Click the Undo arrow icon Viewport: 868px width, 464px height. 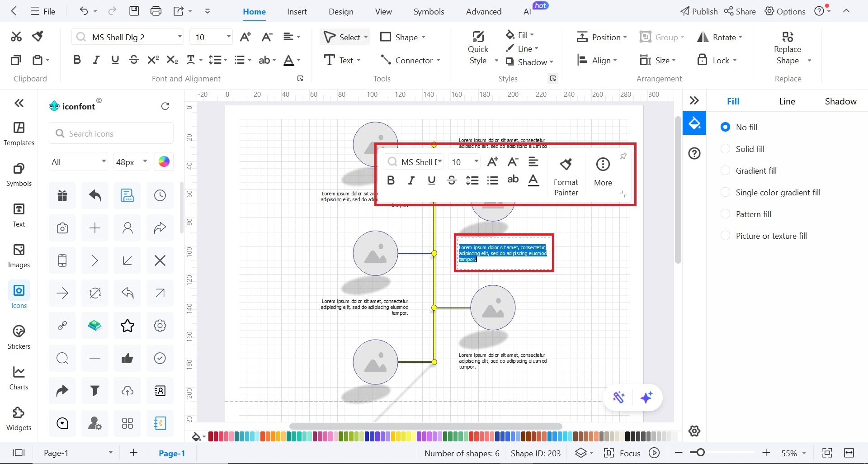point(84,11)
